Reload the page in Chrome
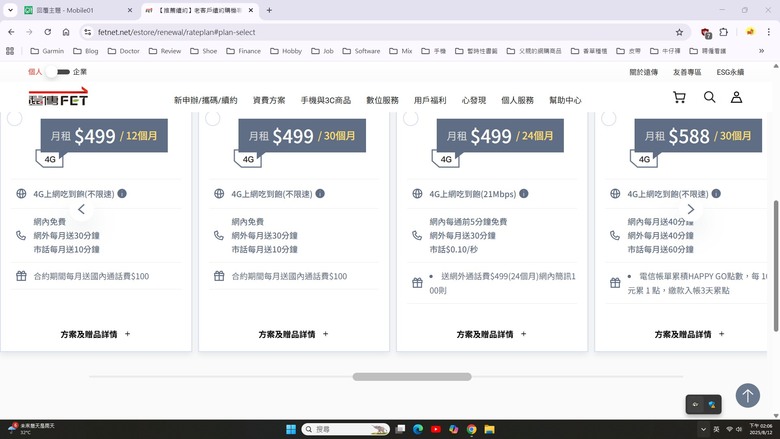Screen dimensions: 780x439 47,32
